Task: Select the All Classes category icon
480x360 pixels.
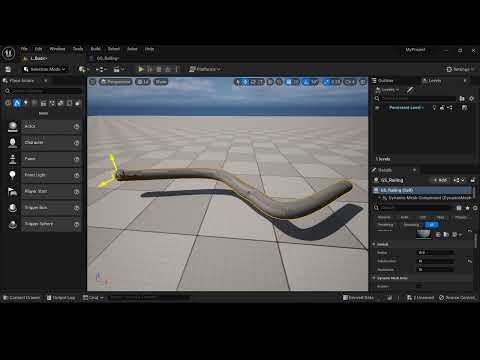Action: tap(78, 103)
